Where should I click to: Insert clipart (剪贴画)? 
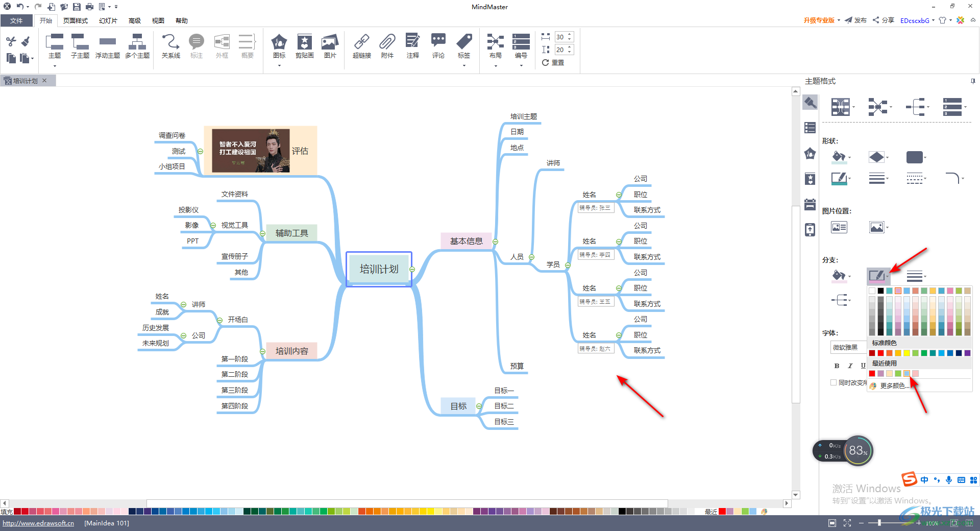pyautogui.click(x=305, y=46)
